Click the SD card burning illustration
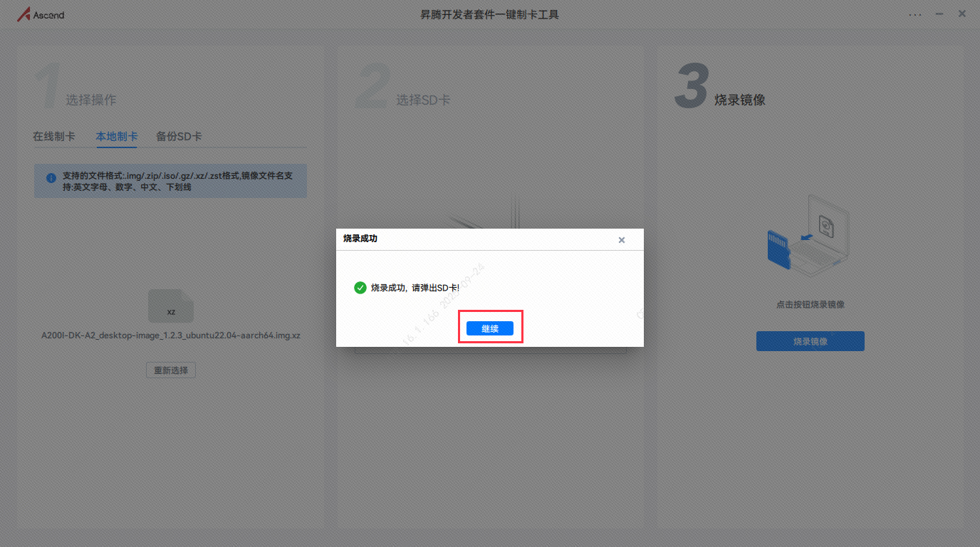Screen dimensions: 980x547 coord(808,235)
